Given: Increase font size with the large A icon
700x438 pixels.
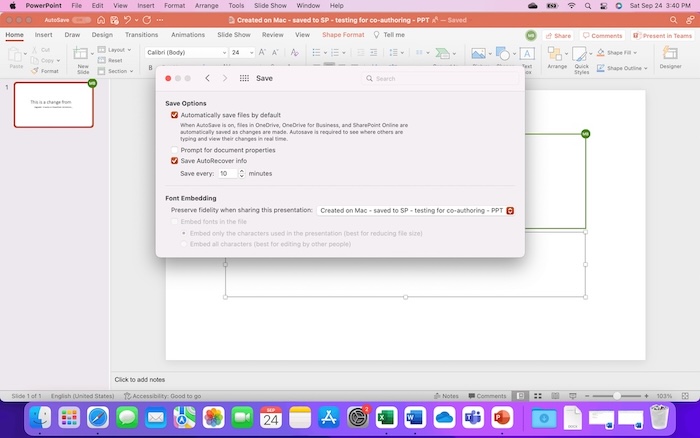Looking at the screenshot, I should click(262, 52).
